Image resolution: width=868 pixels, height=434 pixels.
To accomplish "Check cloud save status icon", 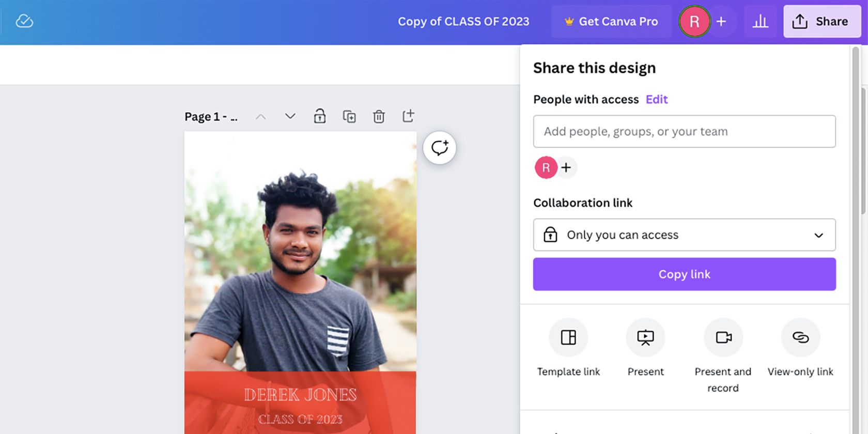I will coord(24,21).
